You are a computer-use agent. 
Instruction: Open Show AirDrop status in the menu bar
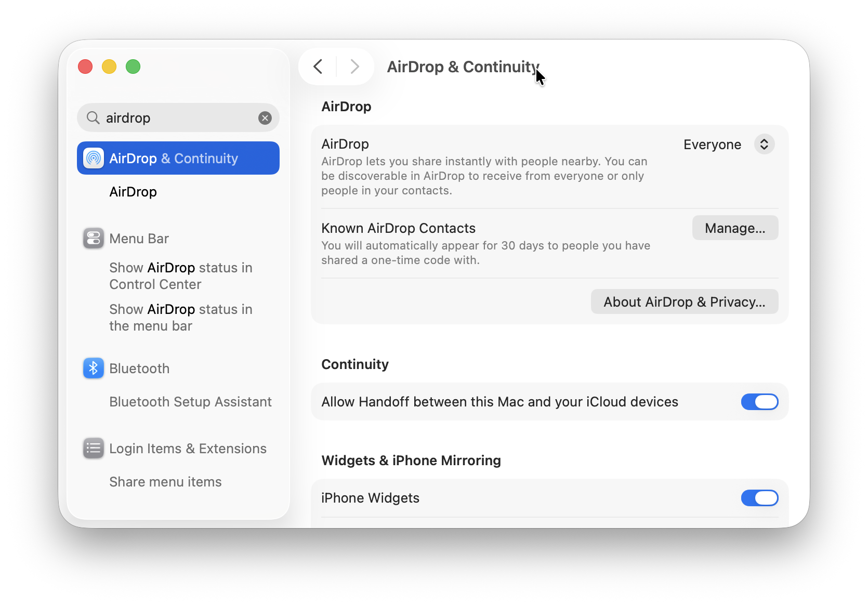(x=181, y=318)
